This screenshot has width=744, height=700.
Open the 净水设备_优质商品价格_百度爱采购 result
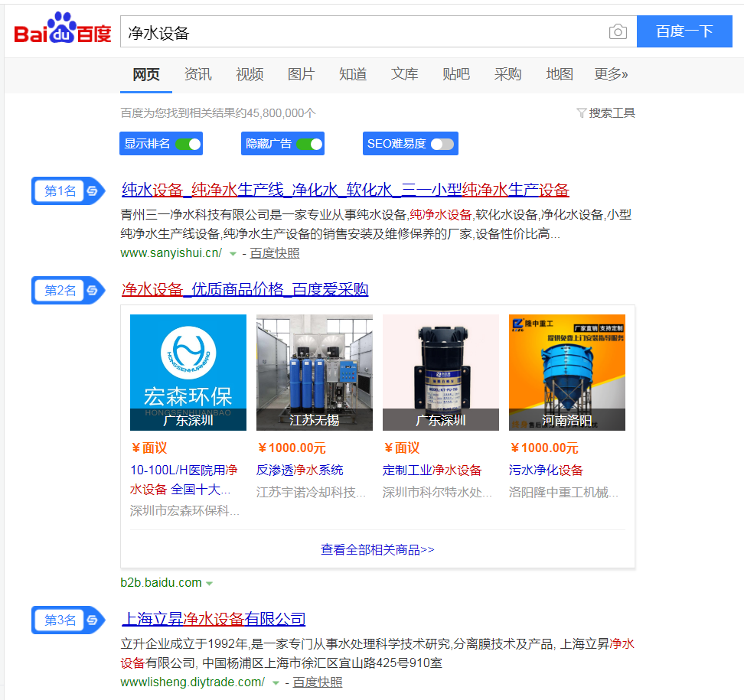[245, 289]
